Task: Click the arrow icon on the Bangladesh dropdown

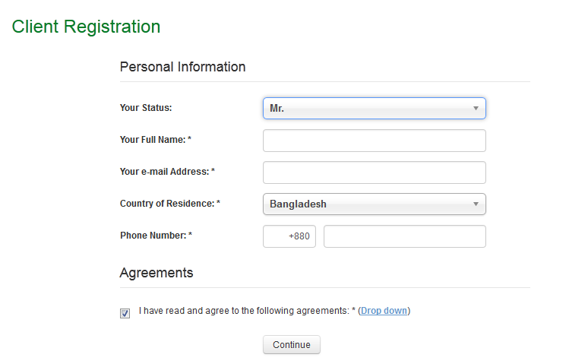Action: click(x=476, y=204)
